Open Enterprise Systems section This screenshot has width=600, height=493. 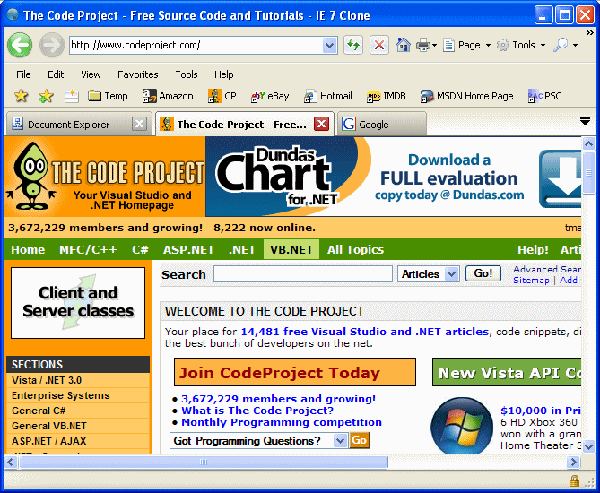[x=78, y=395]
